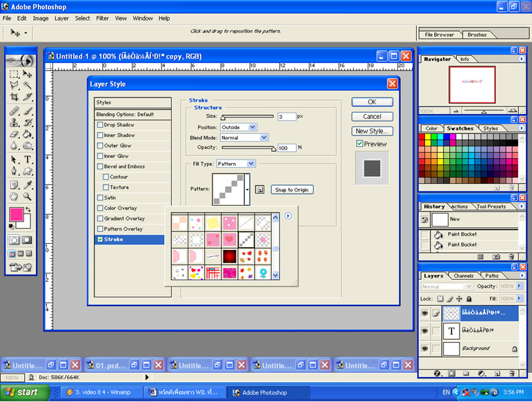
Task: Select the Sponge tool
Action: click(x=28, y=146)
